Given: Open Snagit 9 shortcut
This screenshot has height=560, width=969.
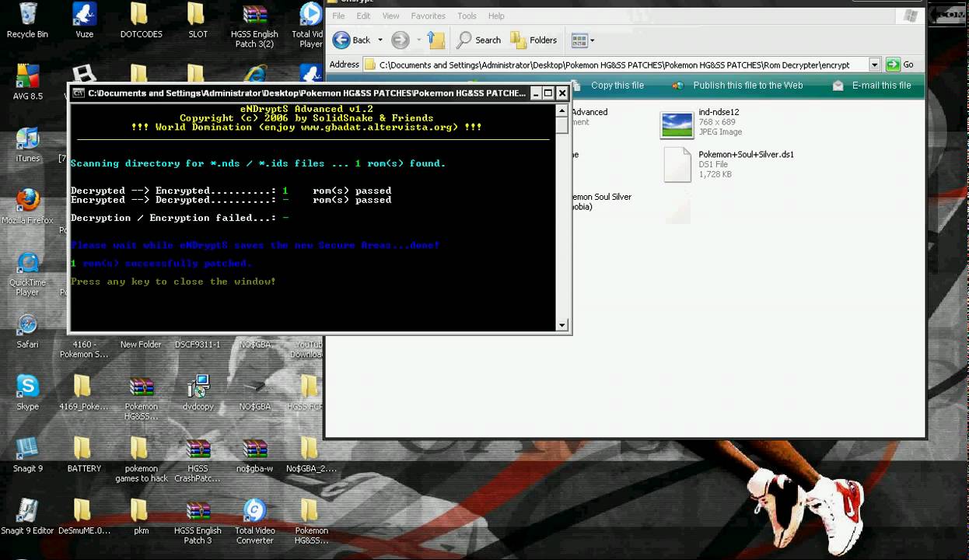Looking at the screenshot, I should click(x=27, y=455).
